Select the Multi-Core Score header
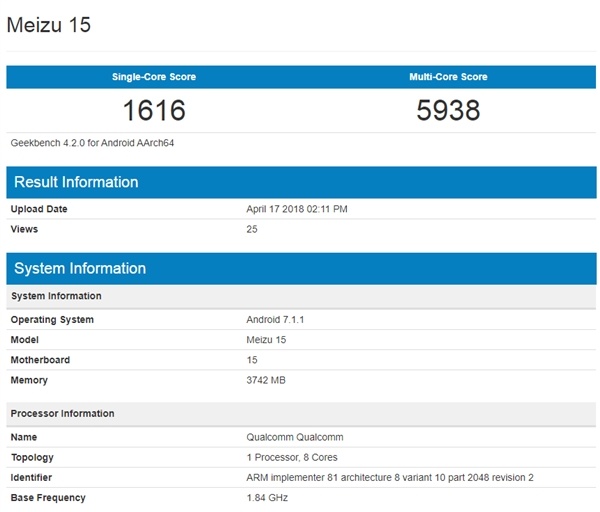This screenshot has height=512, width=600. pyautogui.click(x=448, y=77)
